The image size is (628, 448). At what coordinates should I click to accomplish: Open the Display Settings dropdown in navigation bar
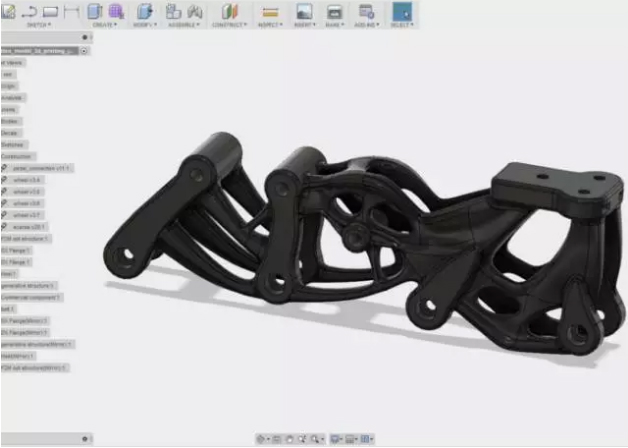coord(338,438)
